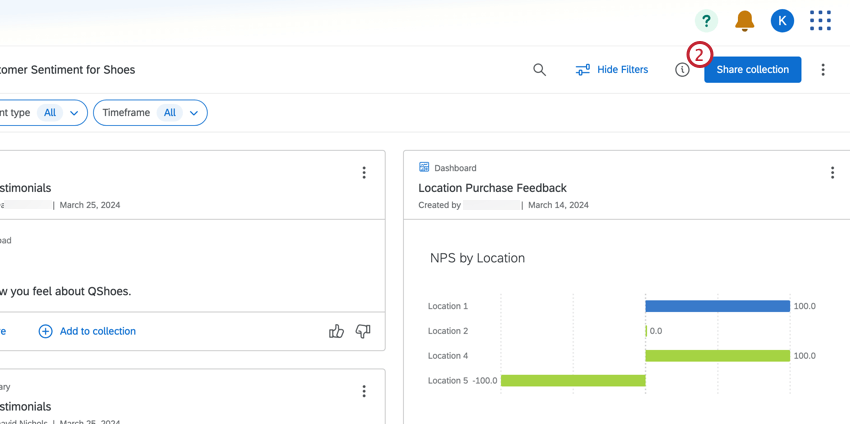This screenshot has width=850, height=424.
Task: Open first testimonials card options menu
Action: [x=364, y=173]
